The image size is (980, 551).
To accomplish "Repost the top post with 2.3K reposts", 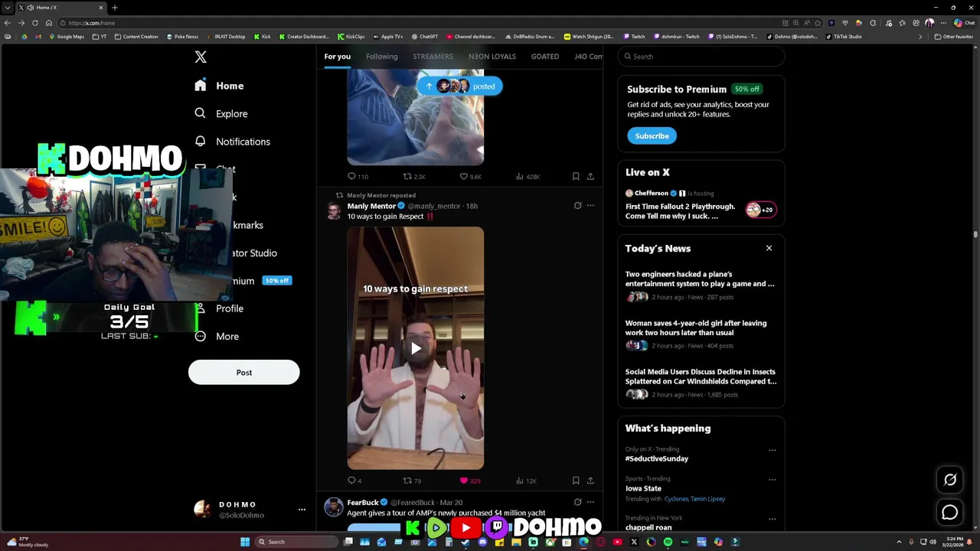I will pyautogui.click(x=413, y=176).
